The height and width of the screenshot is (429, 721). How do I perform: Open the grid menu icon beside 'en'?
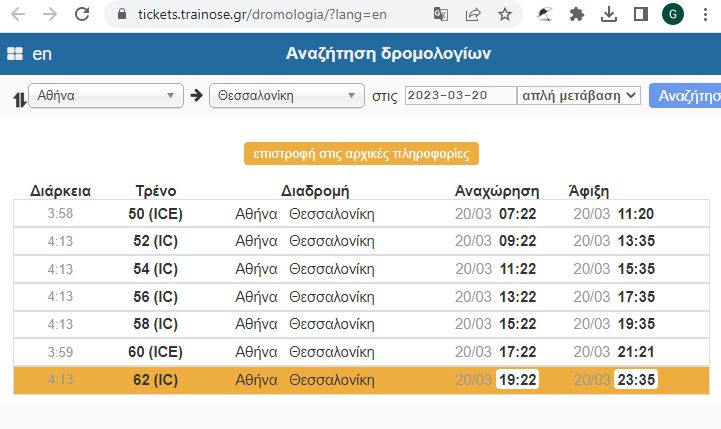pyautogui.click(x=15, y=54)
